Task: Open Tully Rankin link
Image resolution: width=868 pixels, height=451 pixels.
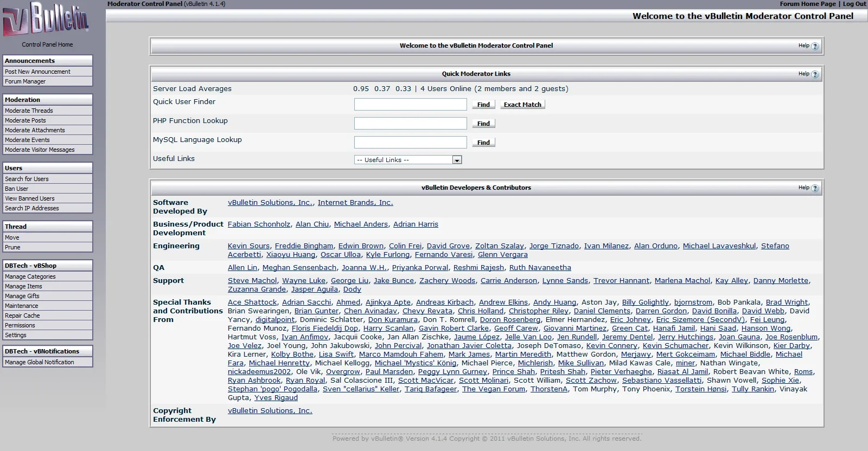Action: coord(753,389)
